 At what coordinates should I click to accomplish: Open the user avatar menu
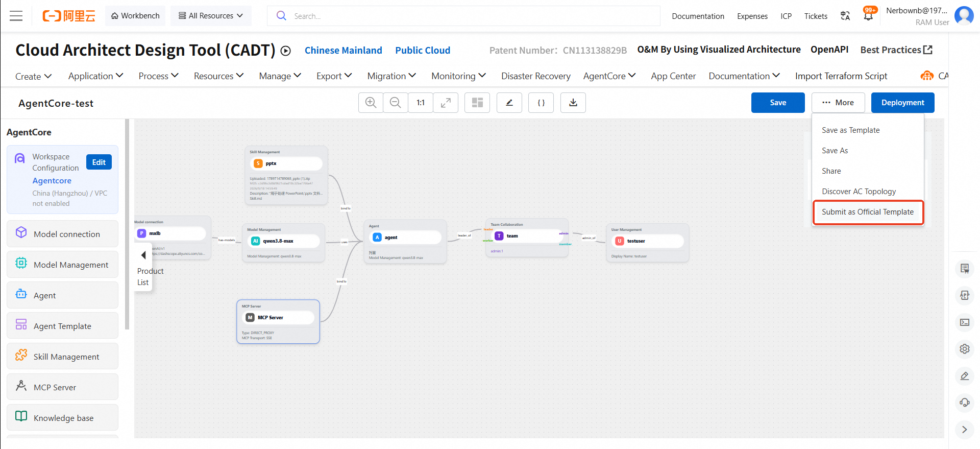click(964, 16)
